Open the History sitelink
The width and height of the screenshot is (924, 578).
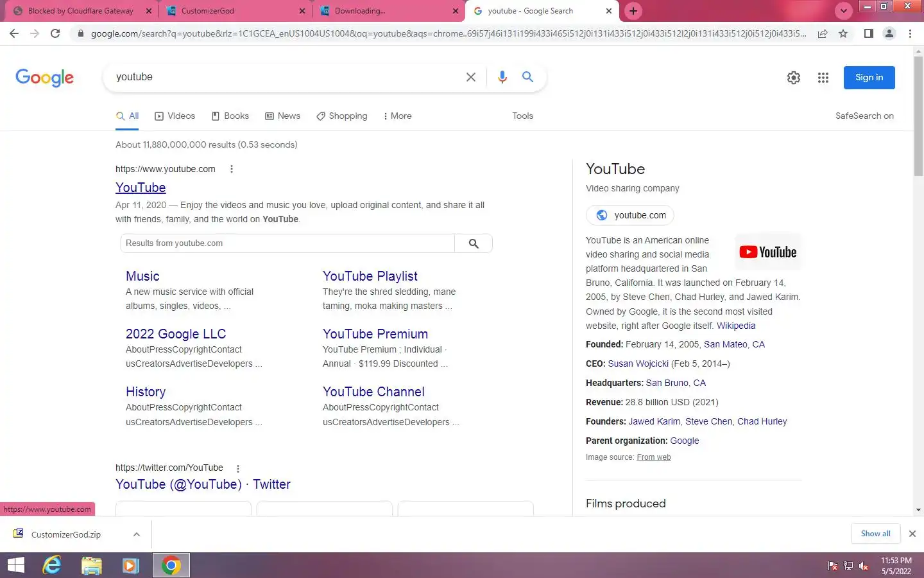(x=146, y=392)
